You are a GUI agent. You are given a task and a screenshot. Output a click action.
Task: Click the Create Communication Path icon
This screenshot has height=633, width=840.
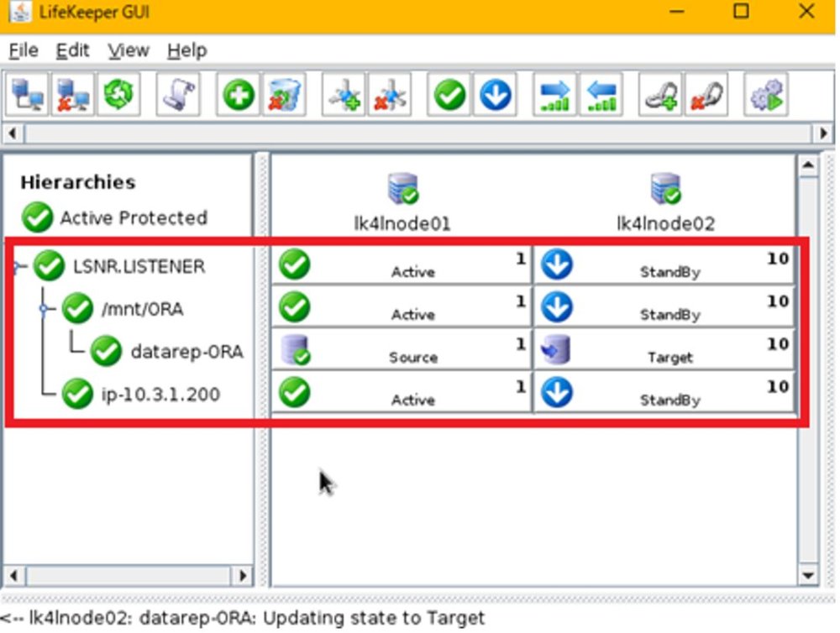coord(344,96)
